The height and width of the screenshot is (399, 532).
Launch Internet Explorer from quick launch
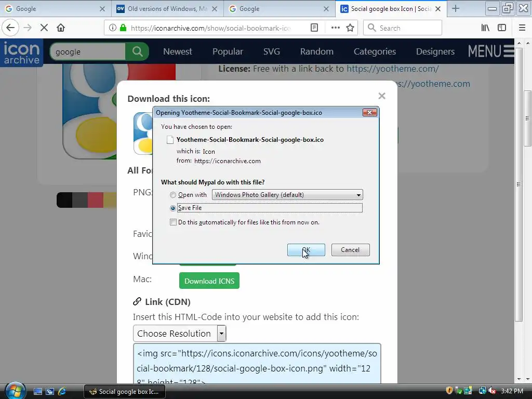pos(62,392)
